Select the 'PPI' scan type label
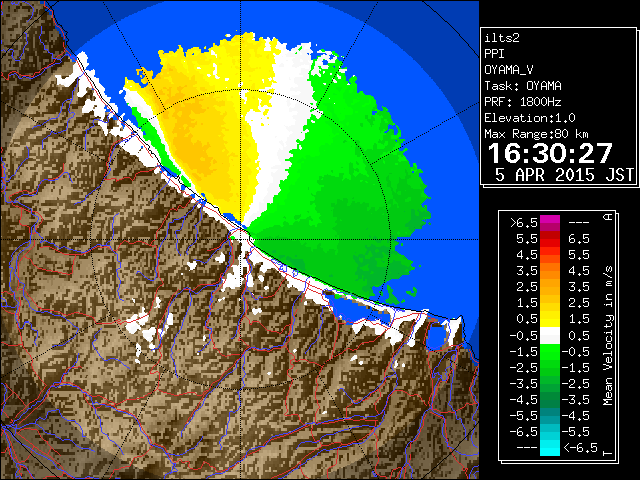Screen dimensions: 640x480 [494, 54]
